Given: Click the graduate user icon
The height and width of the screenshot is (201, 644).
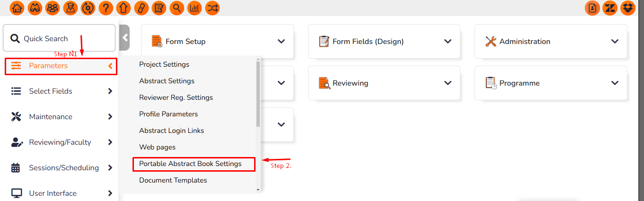Looking at the screenshot, I should pos(70,8).
